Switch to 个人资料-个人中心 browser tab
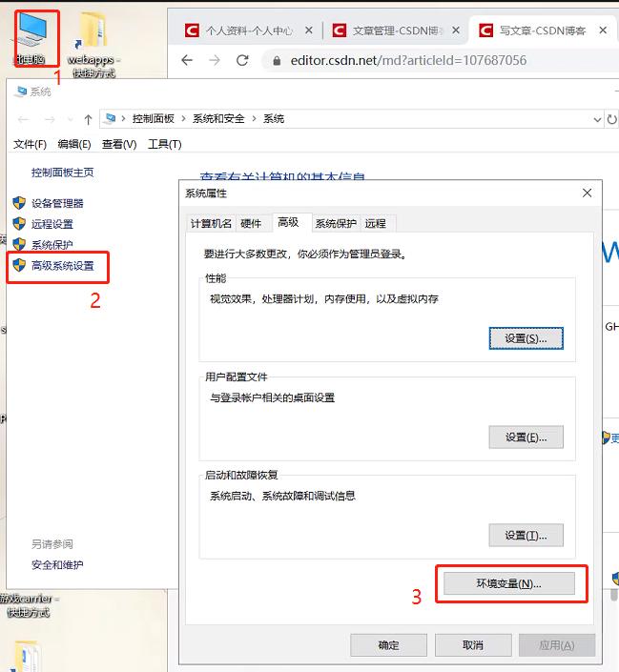 point(248,31)
